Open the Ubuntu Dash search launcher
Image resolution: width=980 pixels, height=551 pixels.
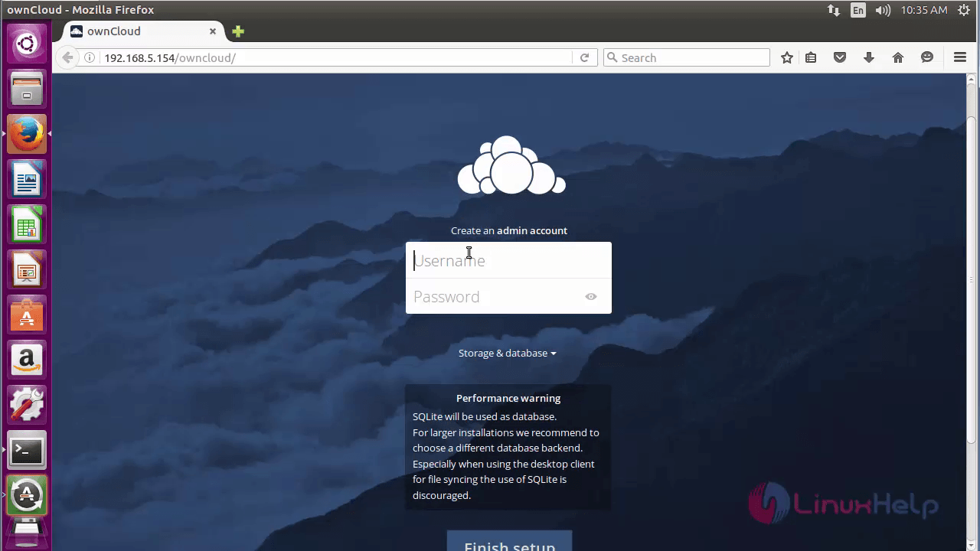27,44
